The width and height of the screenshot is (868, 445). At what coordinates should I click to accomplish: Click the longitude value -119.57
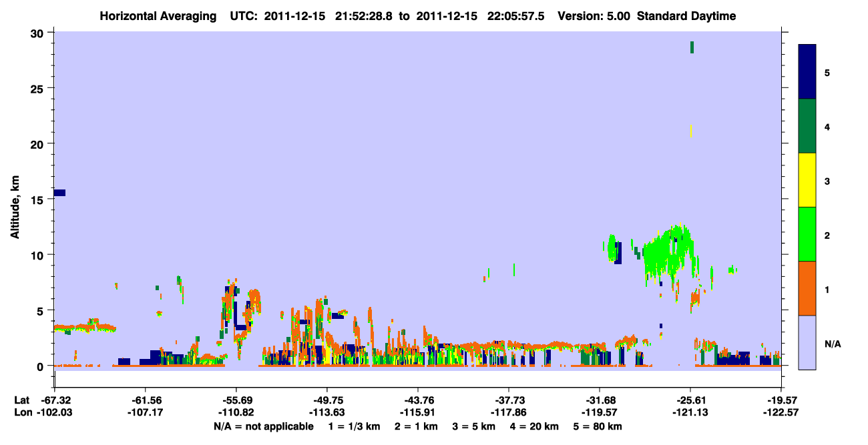coord(600,412)
